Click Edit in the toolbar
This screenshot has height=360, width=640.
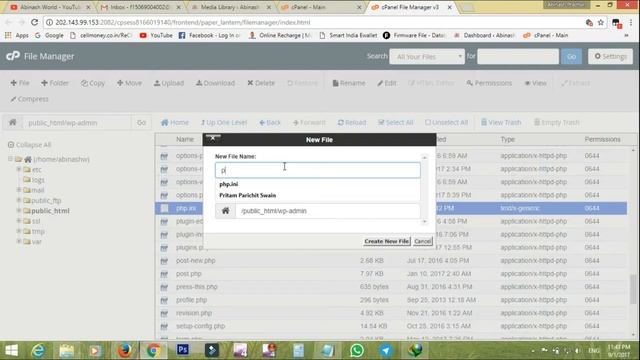tap(387, 83)
